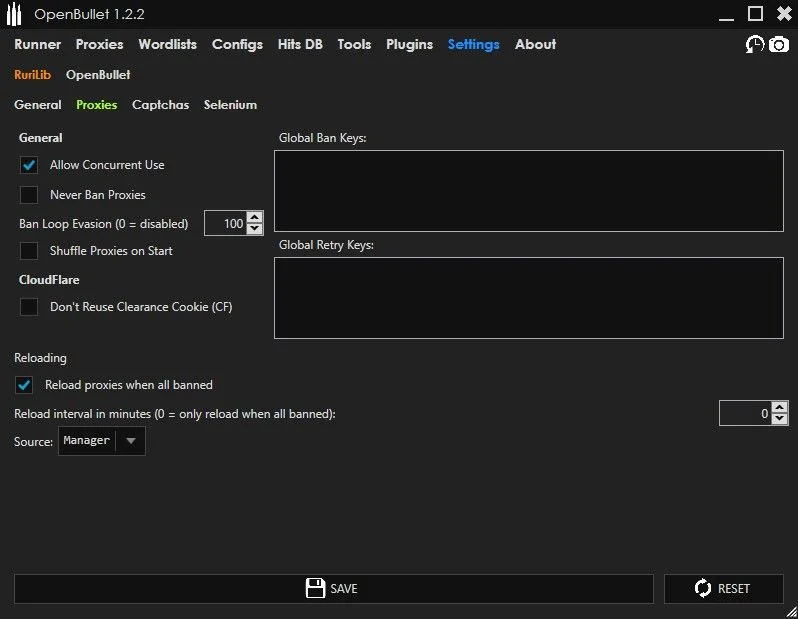Open Hits DB tab

(300, 44)
